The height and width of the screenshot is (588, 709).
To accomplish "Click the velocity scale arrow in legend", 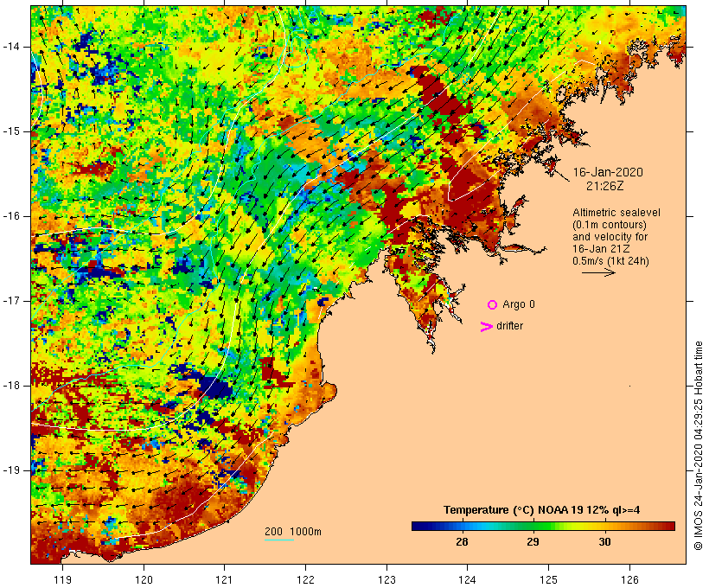I will (598, 272).
